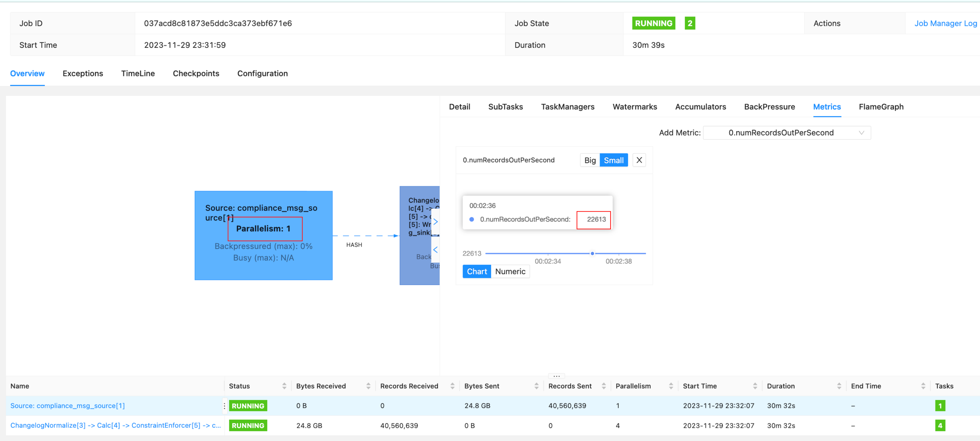Viewport: 980px width, 441px height.
Task: Switch to the Accumulators tab
Action: tap(700, 107)
